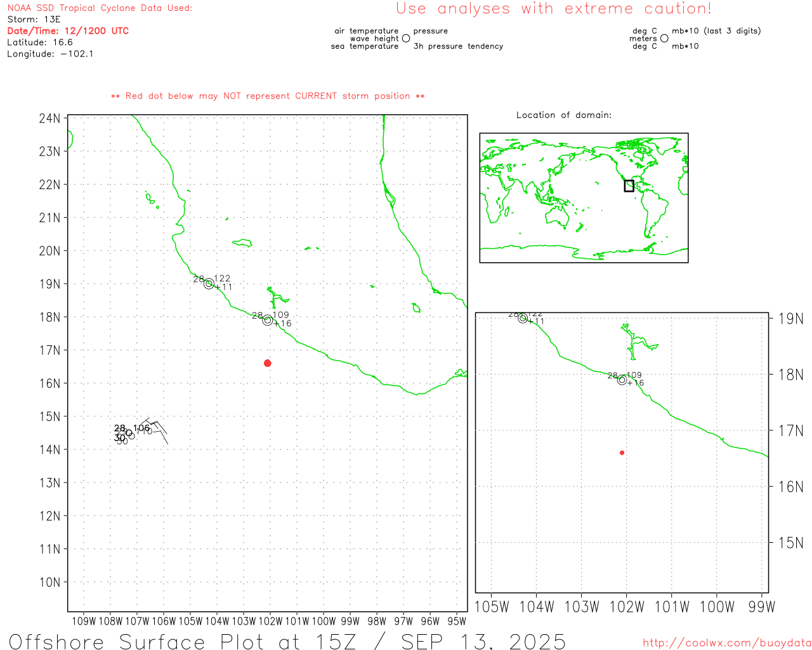Click the red dot warning notice text

coord(268,96)
